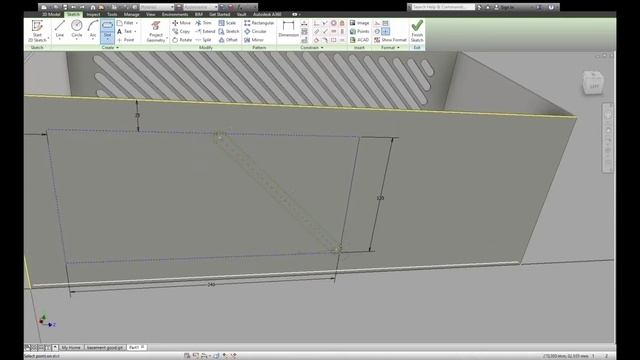Open the Appearance dropdown in the quick access bar
Viewport: 640px width, 360px height.
pos(200,7)
